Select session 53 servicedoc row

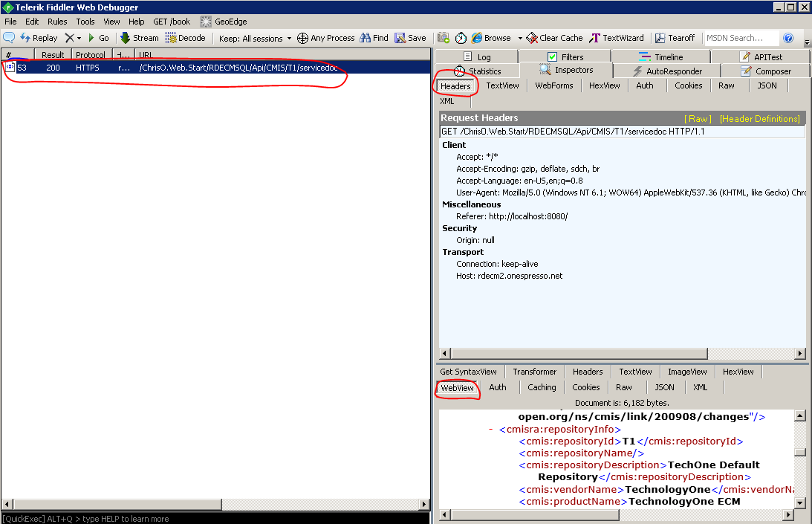[216, 68]
